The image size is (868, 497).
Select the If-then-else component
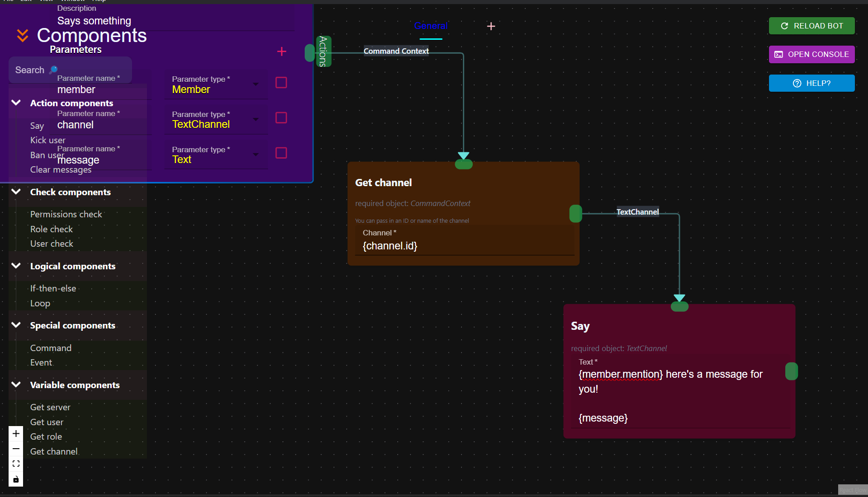pyautogui.click(x=53, y=289)
